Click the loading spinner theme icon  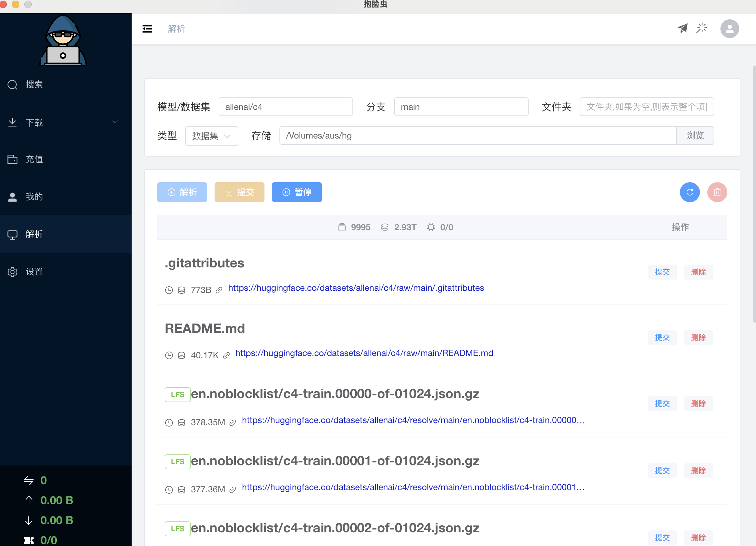pyautogui.click(x=701, y=28)
